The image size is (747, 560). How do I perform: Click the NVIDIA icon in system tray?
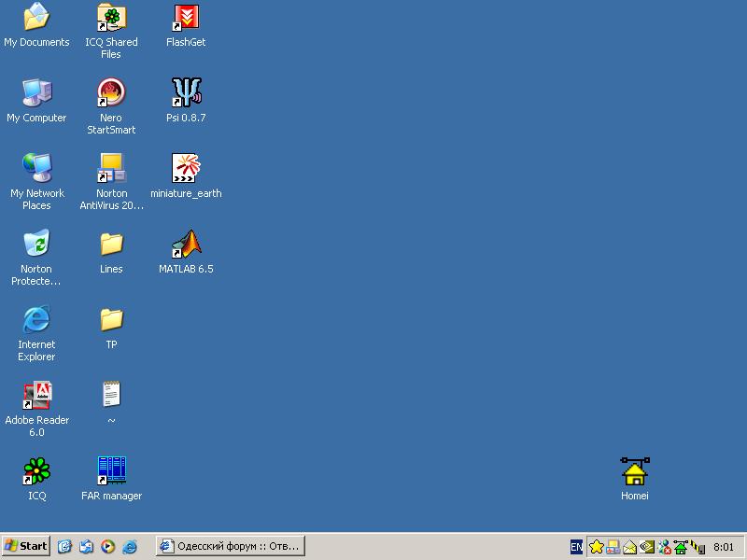click(x=647, y=547)
